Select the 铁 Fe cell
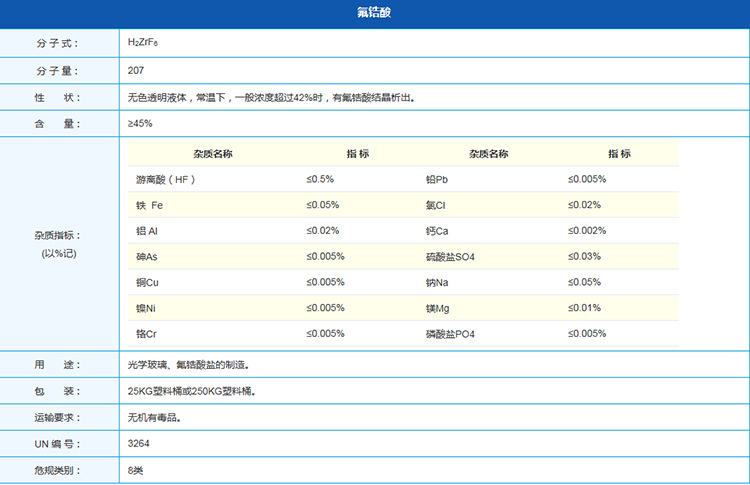The width and height of the screenshot is (750, 485). pyautogui.click(x=150, y=206)
